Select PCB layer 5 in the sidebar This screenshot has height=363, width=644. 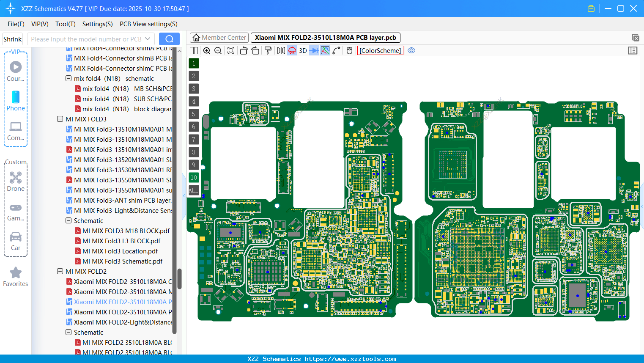click(193, 114)
